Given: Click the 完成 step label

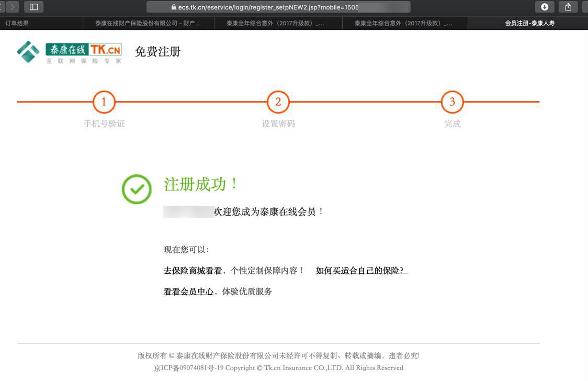Looking at the screenshot, I should pyautogui.click(x=453, y=124).
